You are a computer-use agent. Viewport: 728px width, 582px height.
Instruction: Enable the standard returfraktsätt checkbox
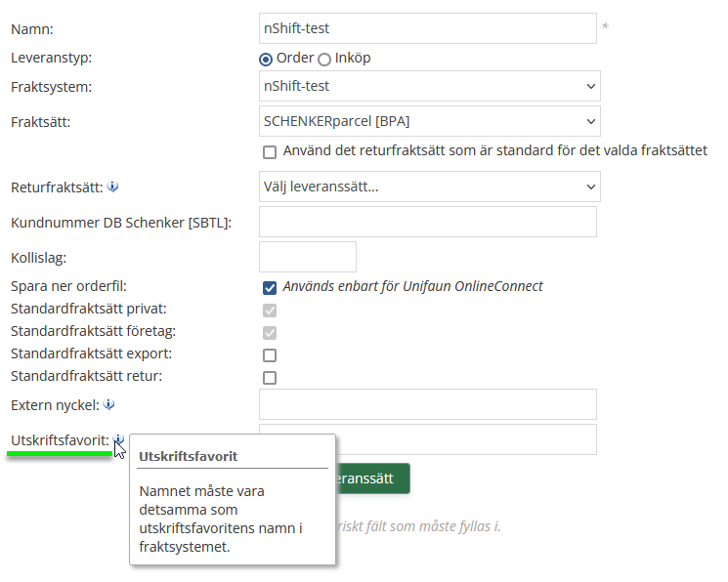pos(270,152)
